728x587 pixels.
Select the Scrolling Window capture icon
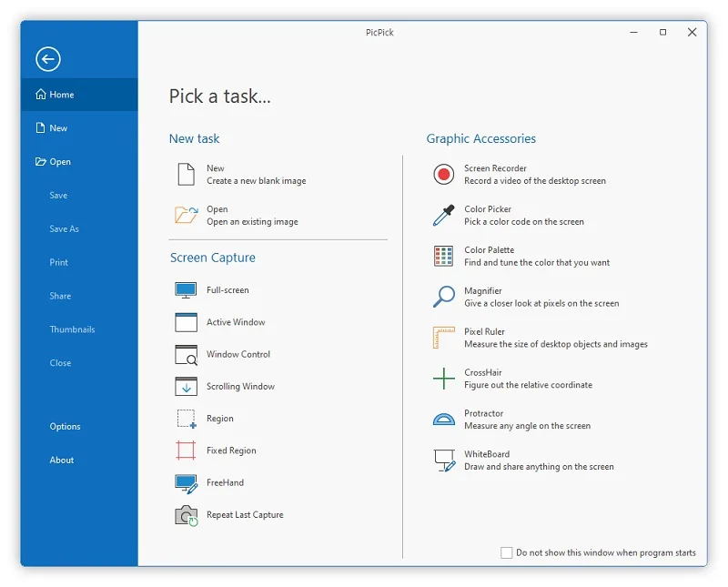pos(186,387)
